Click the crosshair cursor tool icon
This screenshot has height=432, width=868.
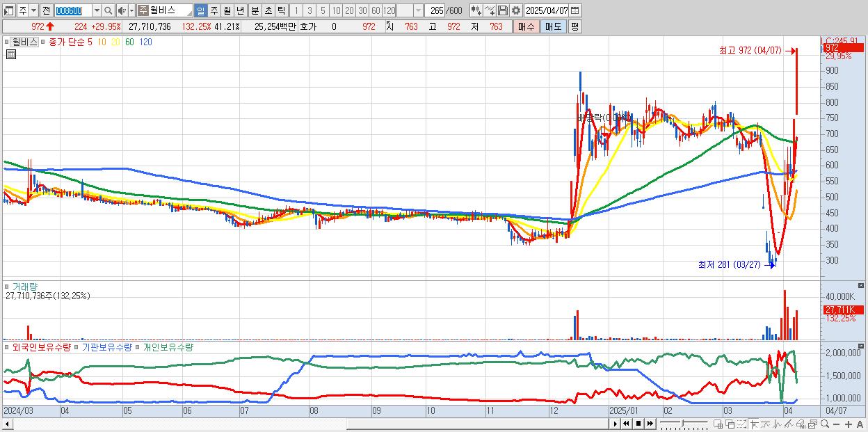[x=754, y=424]
